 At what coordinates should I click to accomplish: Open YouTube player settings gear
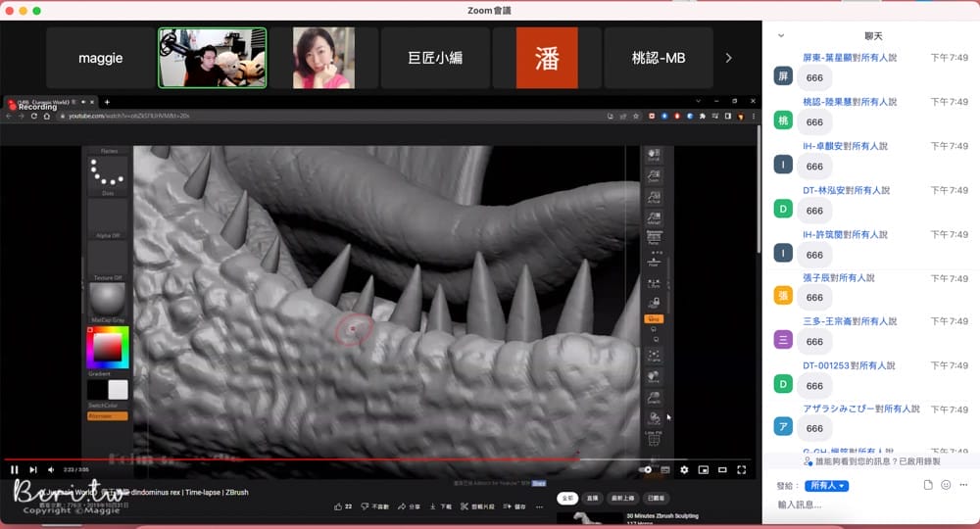click(684, 469)
